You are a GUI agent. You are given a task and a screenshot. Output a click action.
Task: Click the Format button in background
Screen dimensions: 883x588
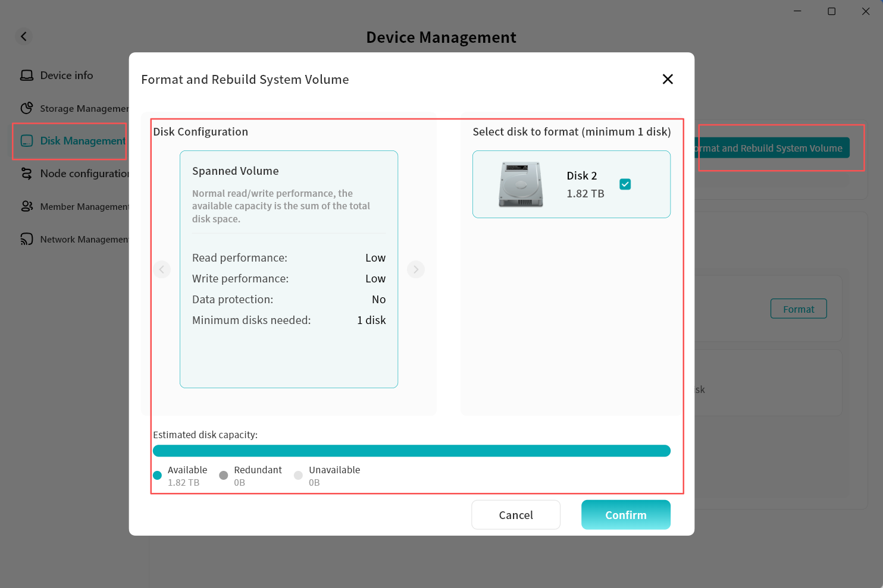798,309
